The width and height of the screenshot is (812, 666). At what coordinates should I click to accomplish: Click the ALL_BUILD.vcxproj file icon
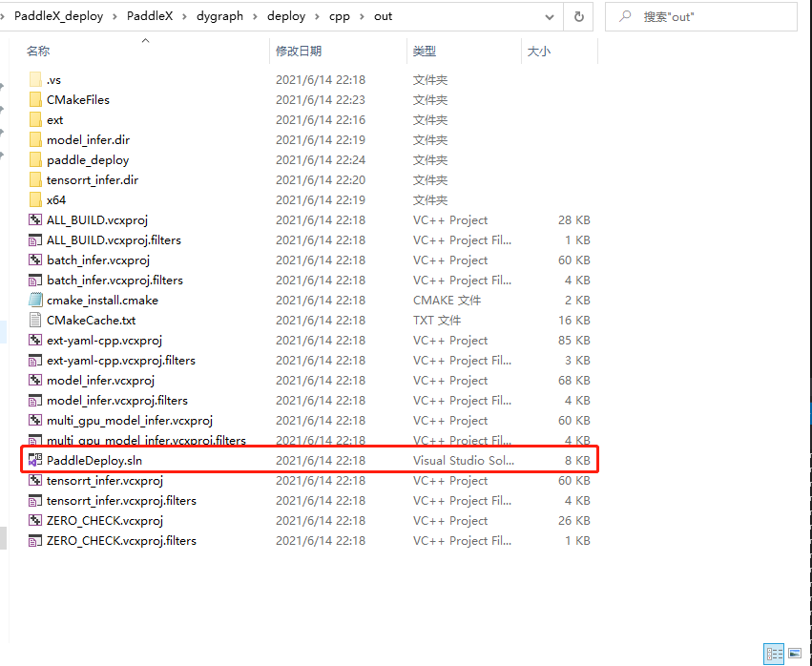[x=35, y=220]
